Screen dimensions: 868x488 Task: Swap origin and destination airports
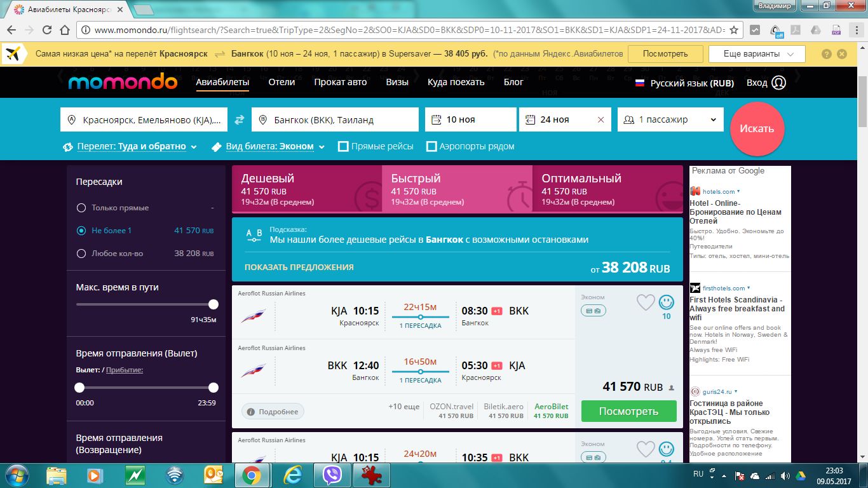[240, 119]
